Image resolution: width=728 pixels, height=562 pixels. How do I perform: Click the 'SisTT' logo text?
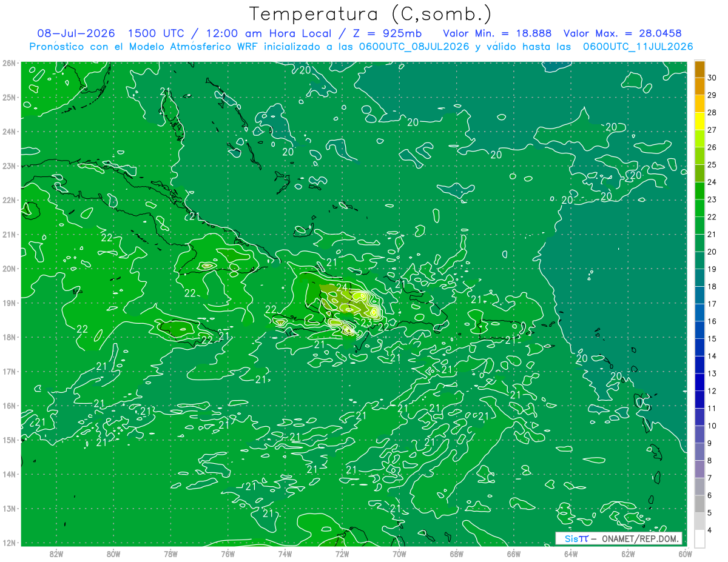(576, 538)
